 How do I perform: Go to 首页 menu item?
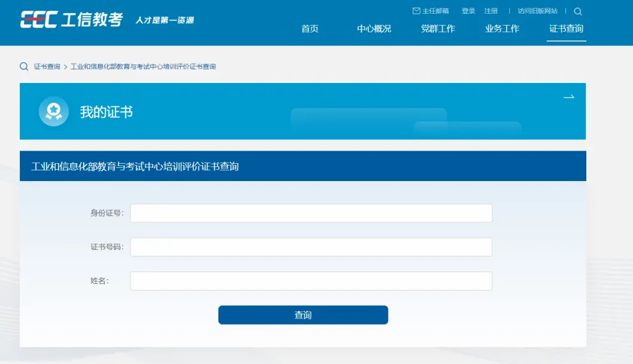tap(310, 29)
